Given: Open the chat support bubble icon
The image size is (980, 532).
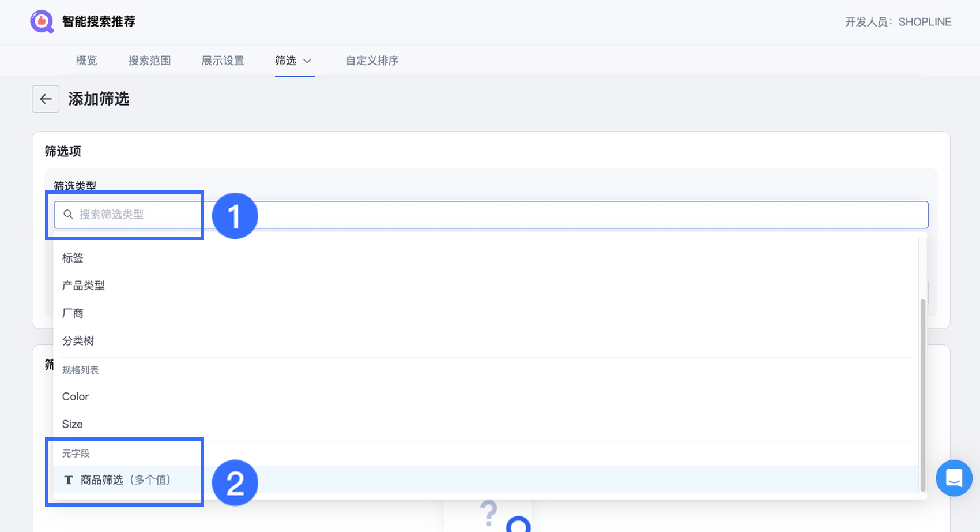Looking at the screenshot, I should tap(954, 478).
